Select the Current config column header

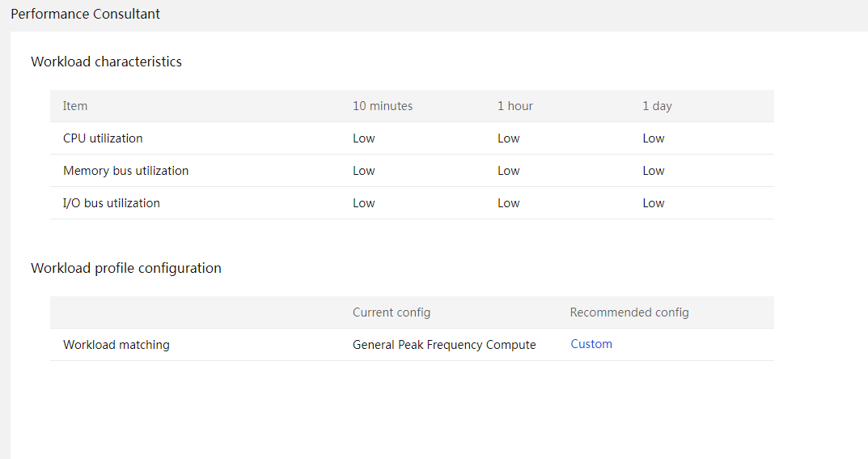(x=392, y=312)
